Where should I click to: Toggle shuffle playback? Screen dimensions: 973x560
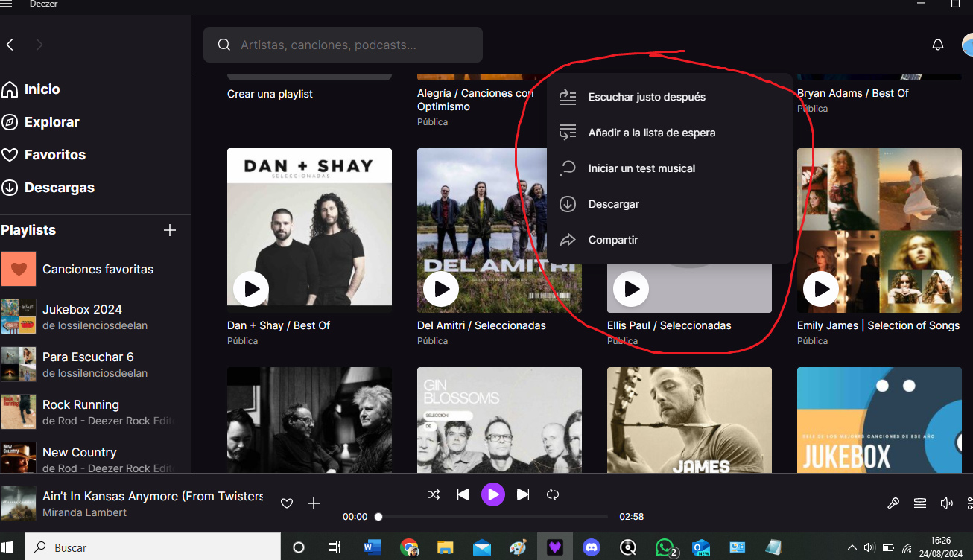click(434, 494)
